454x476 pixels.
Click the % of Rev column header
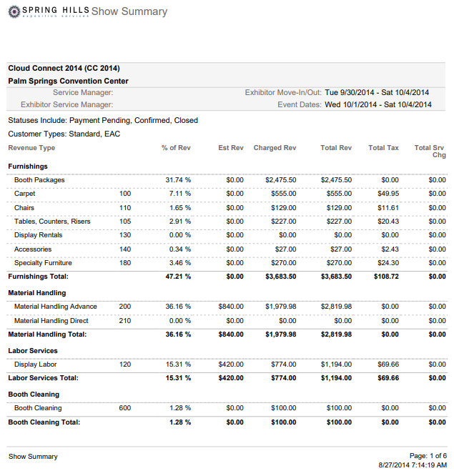(x=176, y=148)
